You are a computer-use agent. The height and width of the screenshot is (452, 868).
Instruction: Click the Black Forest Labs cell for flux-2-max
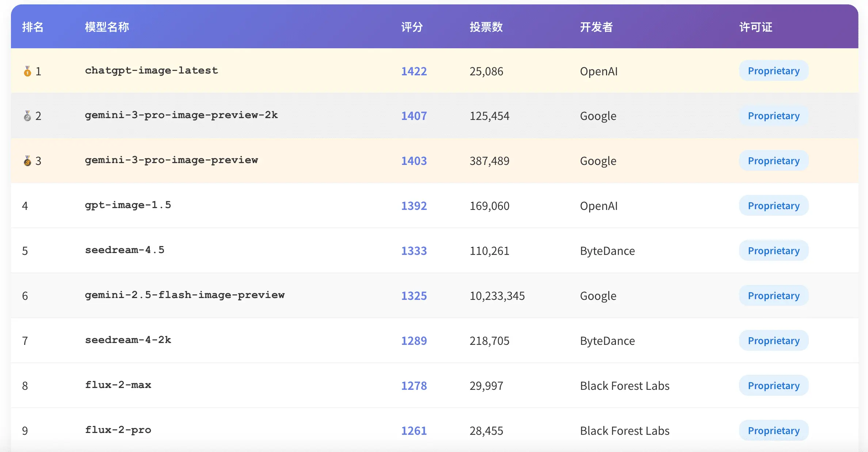point(625,386)
